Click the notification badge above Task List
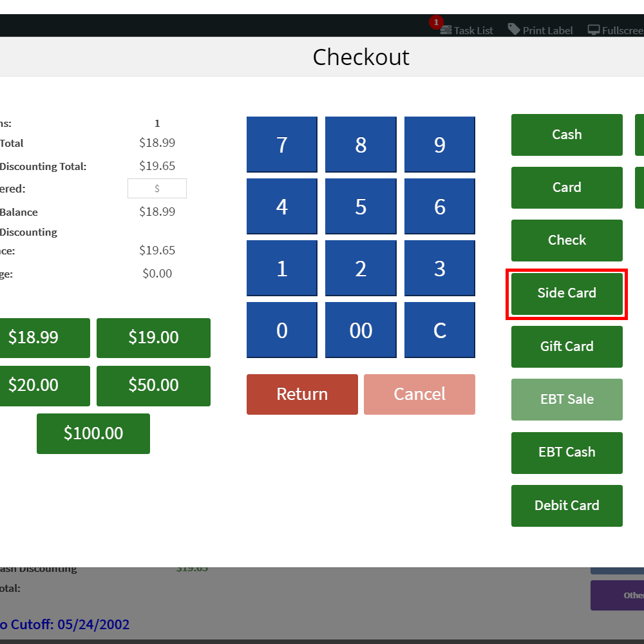 437,22
